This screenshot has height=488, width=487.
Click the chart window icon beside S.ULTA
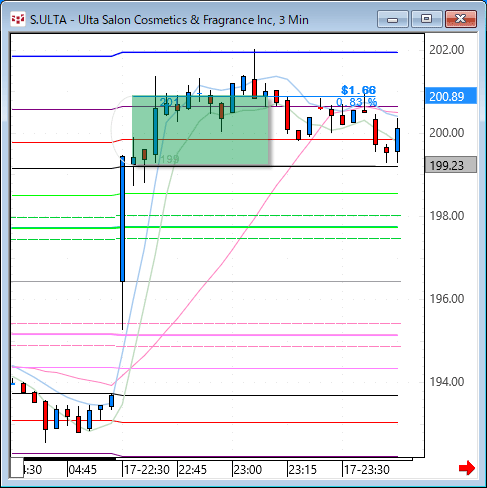(18, 19)
